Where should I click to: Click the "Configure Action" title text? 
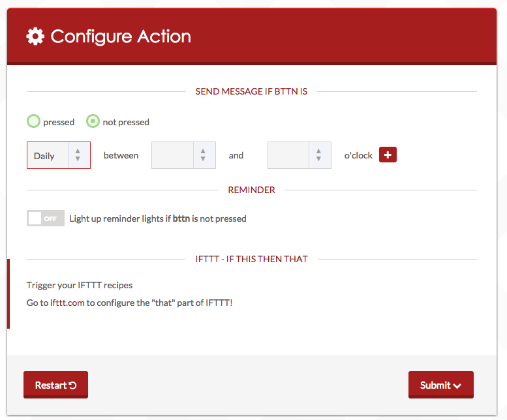121,37
